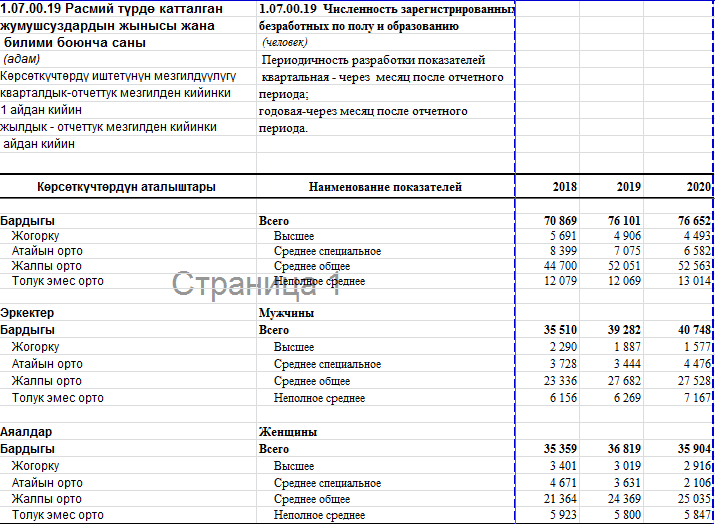Select cell with value 3 019
715x524 pixels.
(x=611, y=466)
